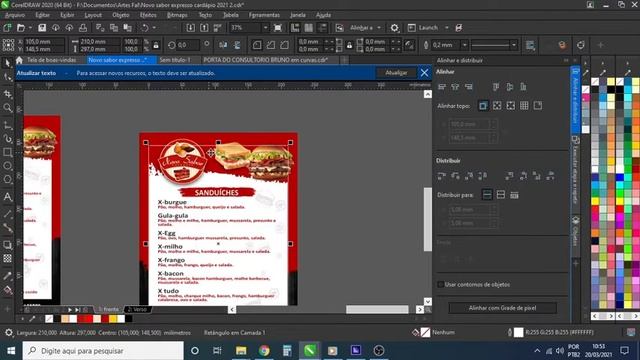Click the Undo arrow icon
Image resolution: width=640 pixels, height=360 pixels.
coord(144,28)
